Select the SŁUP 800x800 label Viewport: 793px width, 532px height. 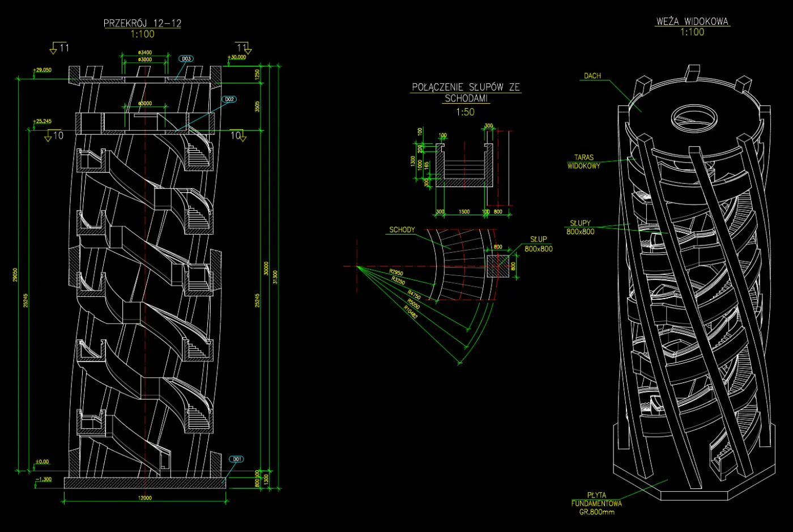pyautogui.click(x=538, y=244)
